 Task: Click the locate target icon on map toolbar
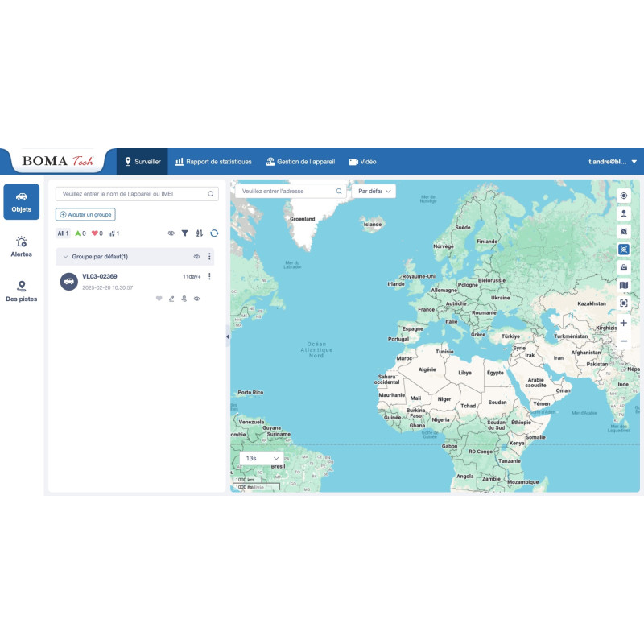(x=623, y=196)
